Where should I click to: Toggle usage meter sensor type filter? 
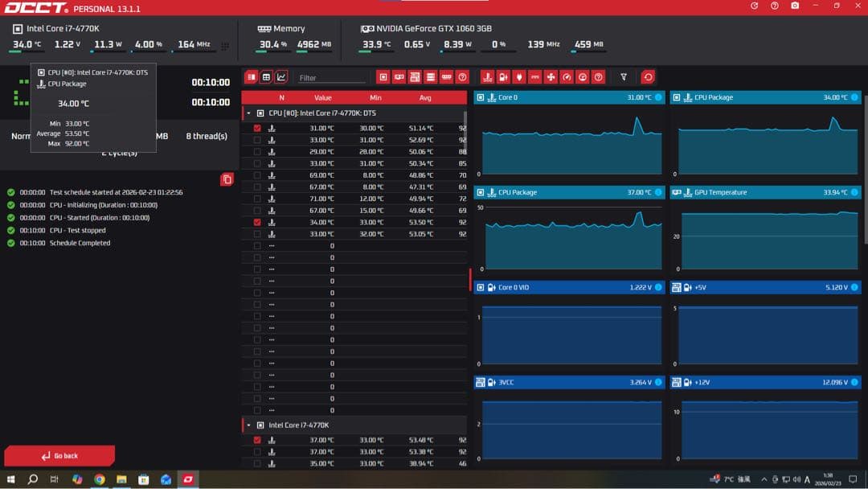[583, 77]
